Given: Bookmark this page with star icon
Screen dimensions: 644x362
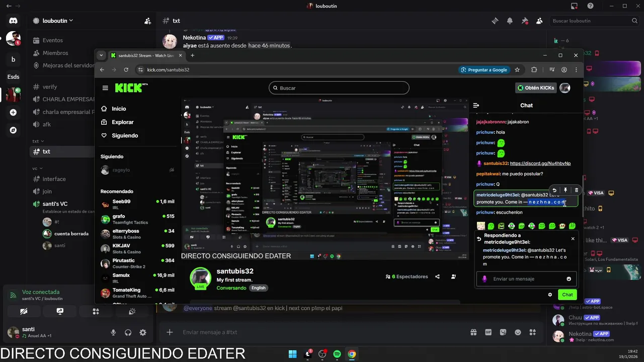Looking at the screenshot, I should pyautogui.click(x=517, y=70).
